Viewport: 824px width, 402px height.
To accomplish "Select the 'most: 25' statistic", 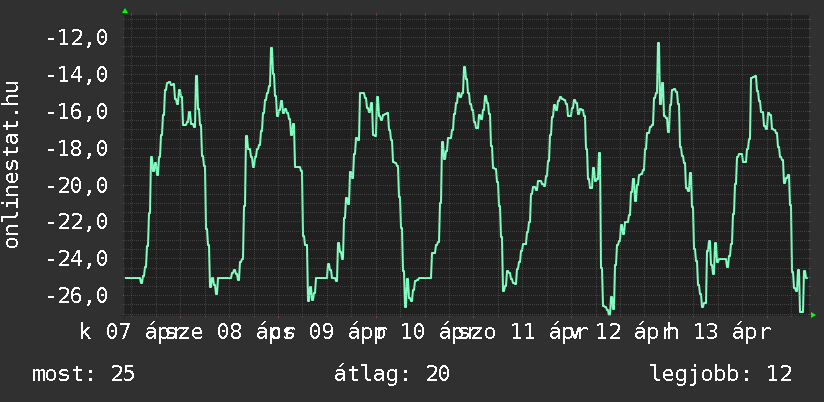I will point(83,374).
